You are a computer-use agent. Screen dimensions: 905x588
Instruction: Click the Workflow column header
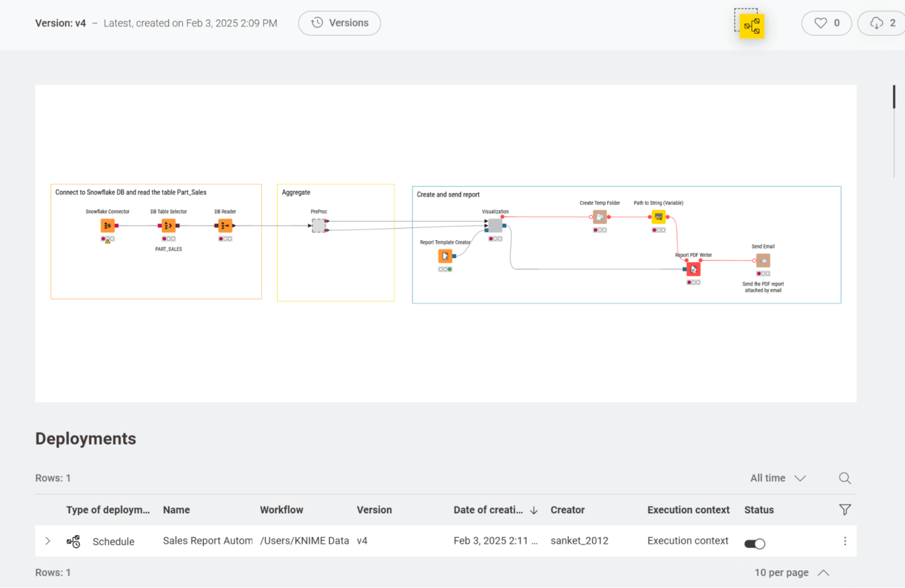coord(282,510)
